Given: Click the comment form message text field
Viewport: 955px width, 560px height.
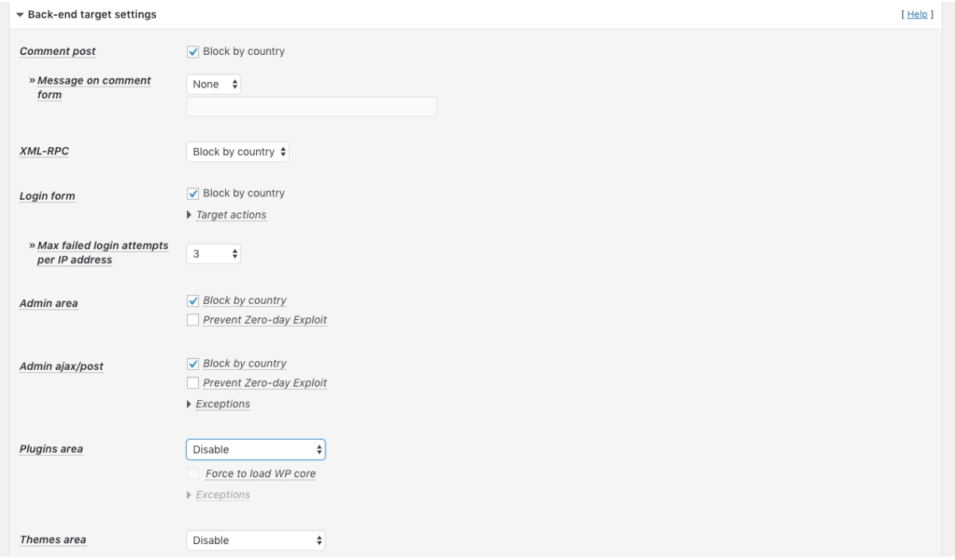Looking at the screenshot, I should coord(311,107).
